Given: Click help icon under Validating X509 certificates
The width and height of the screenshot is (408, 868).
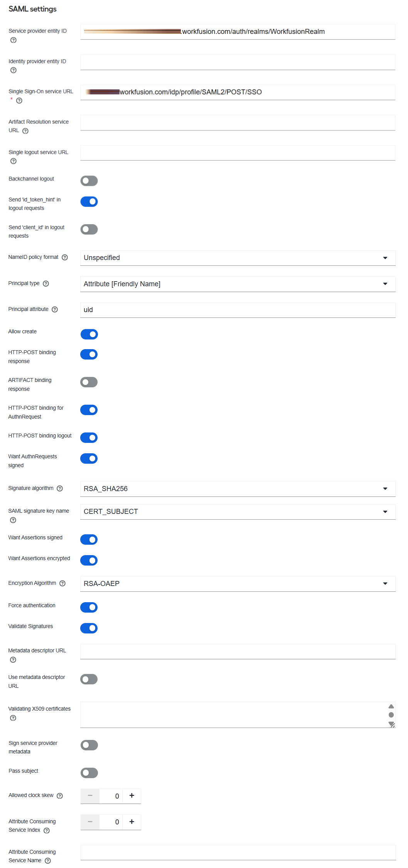Looking at the screenshot, I should (x=13, y=718).
